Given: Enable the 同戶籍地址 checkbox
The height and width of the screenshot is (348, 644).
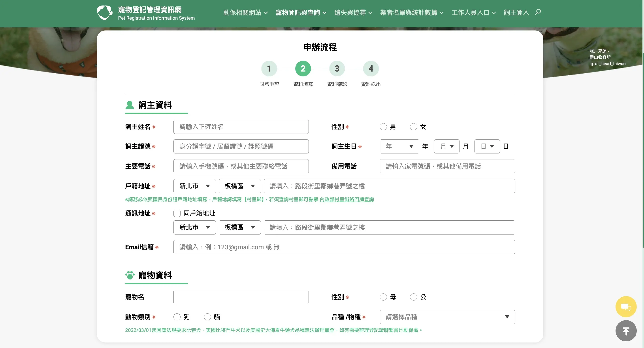Looking at the screenshot, I should tap(177, 213).
